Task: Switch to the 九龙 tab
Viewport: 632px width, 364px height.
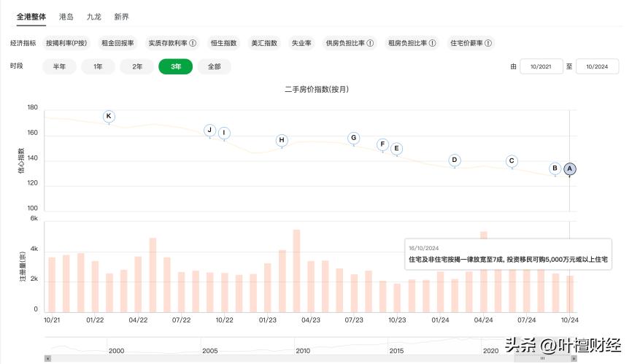Action: click(x=93, y=15)
